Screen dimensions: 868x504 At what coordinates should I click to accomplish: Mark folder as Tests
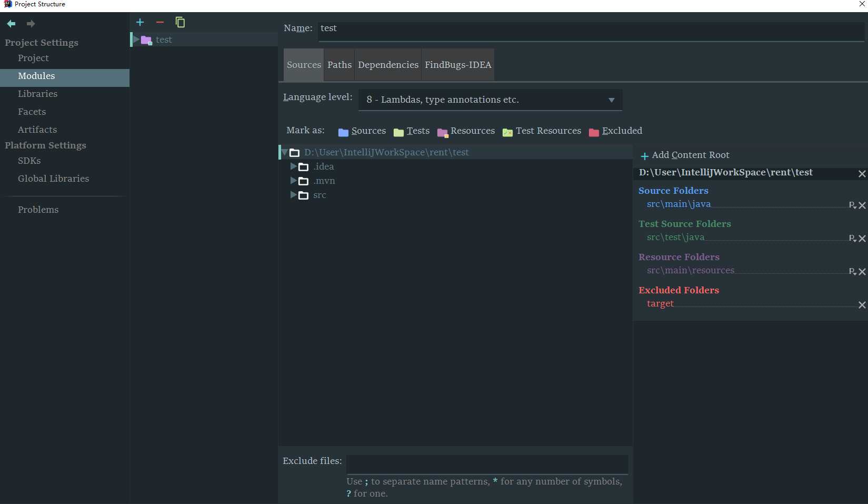point(411,131)
